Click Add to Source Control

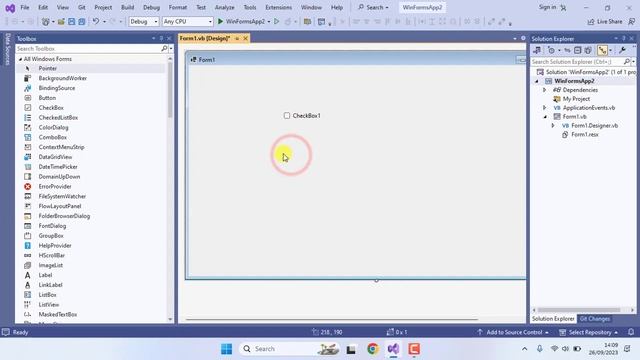[x=513, y=332]
